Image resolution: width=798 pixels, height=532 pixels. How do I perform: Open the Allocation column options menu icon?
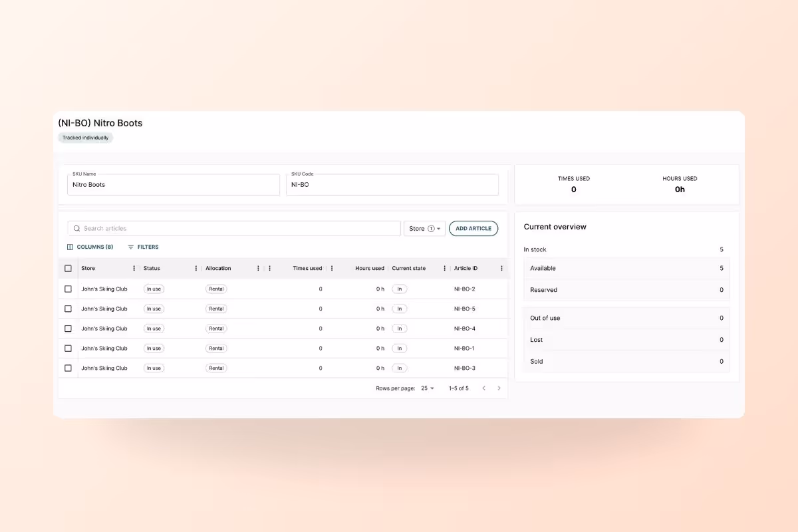click(x=258, y=268)
